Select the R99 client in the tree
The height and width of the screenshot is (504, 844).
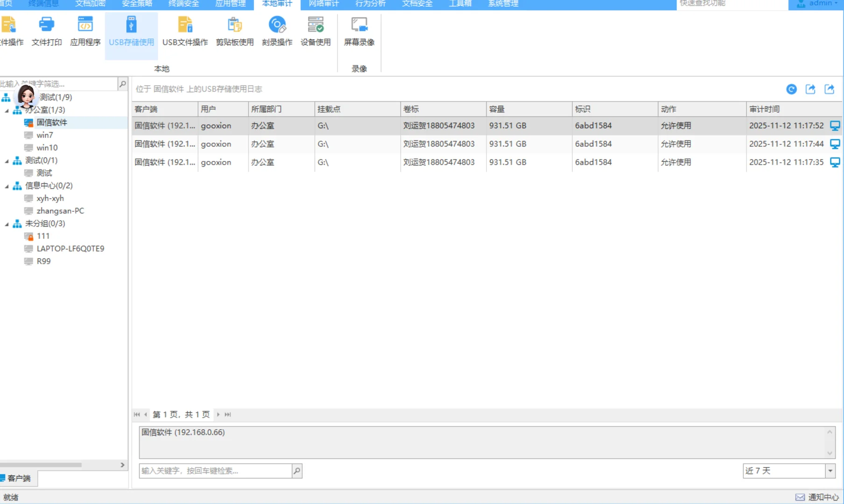[43, 261]
